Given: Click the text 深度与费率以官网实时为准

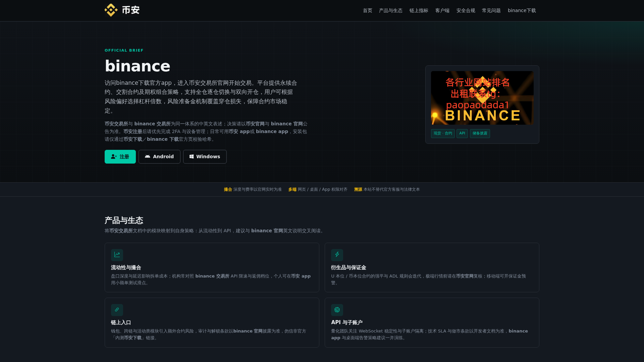Looking at the screenshot, I should click(x=258, y=189).
